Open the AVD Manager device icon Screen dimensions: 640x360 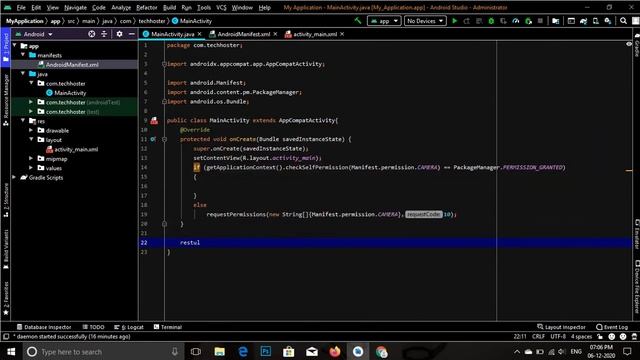point(596,21)
